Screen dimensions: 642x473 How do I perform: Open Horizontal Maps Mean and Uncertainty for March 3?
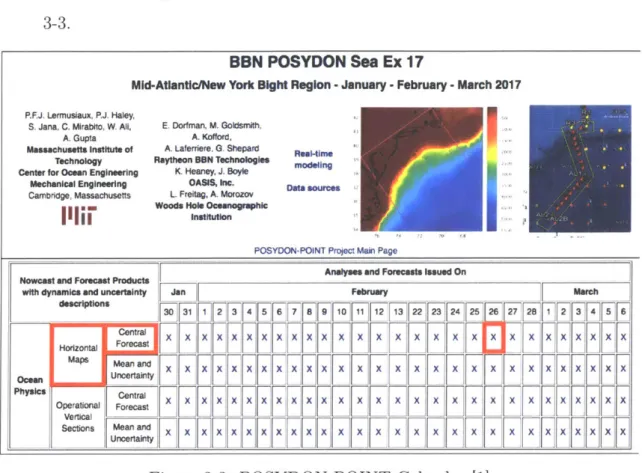click(578, 369)
